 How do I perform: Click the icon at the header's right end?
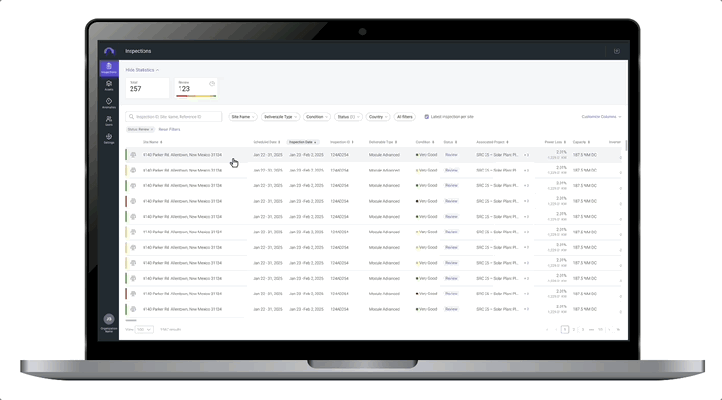(x=617, y=51)
